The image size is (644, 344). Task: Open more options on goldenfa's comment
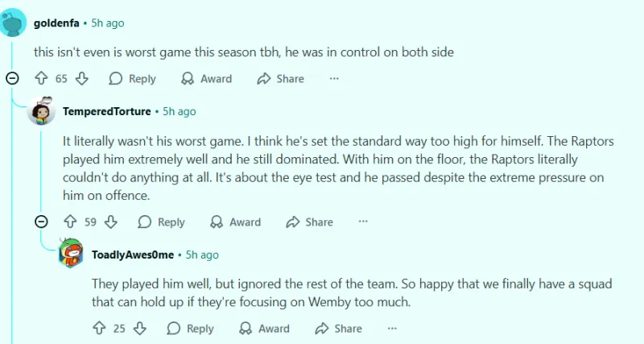click(x=334, y=78)
